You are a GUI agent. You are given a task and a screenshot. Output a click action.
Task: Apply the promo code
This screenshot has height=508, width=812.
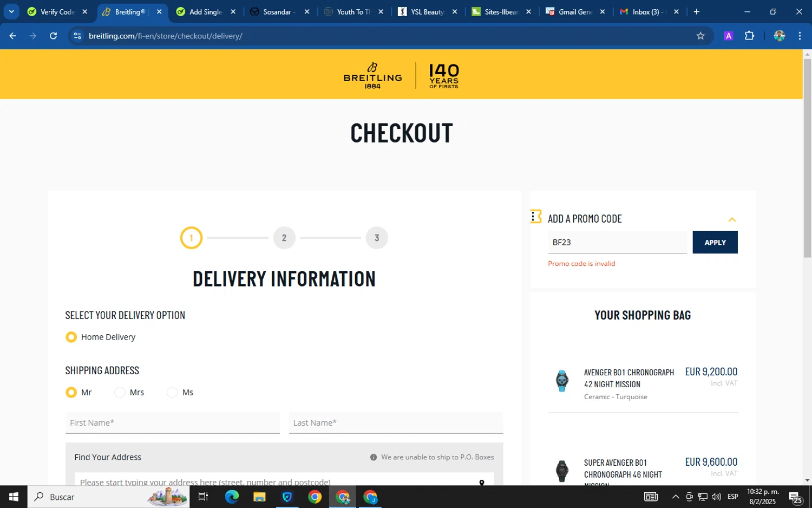[x=715, y=242]
